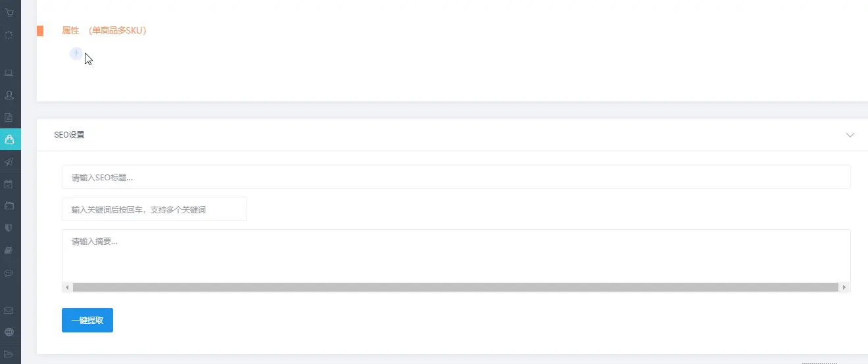
Task: Open the globe sidebar icon
Action: click(x=9, y=332)
